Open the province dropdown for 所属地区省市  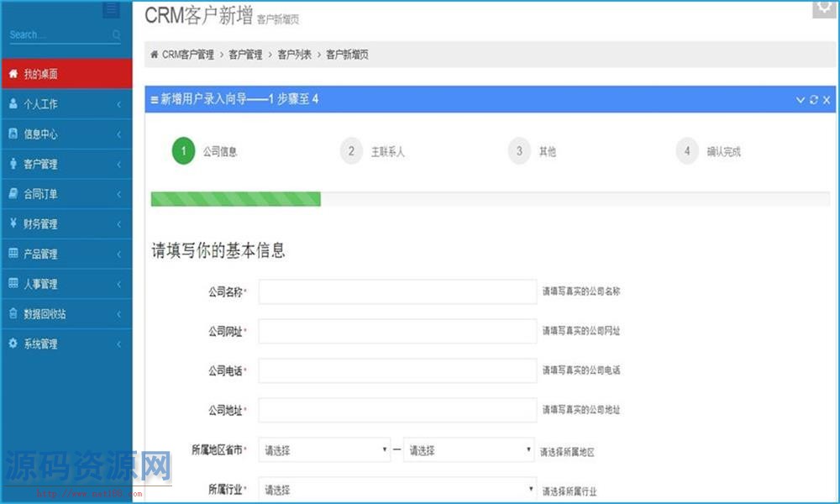pyautogui.click(x=325, y=450)
